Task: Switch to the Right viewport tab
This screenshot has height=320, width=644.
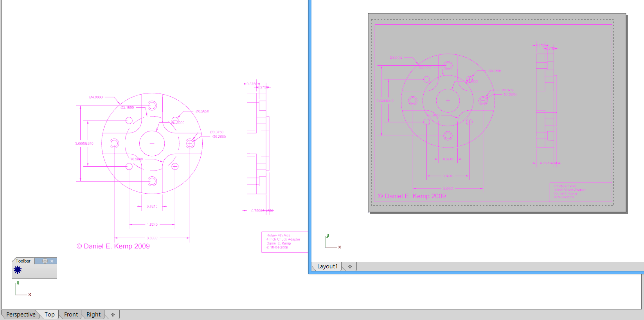Action: click(94, 315)
